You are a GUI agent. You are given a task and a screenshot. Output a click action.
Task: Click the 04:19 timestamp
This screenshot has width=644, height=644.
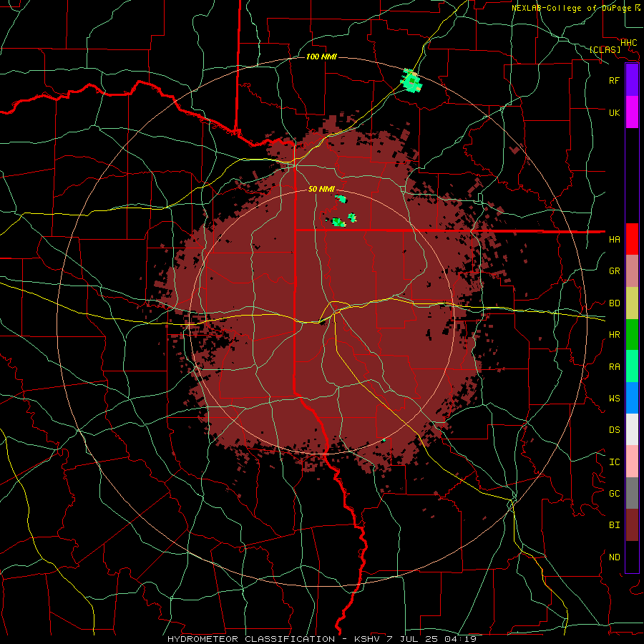click(460, 639)
